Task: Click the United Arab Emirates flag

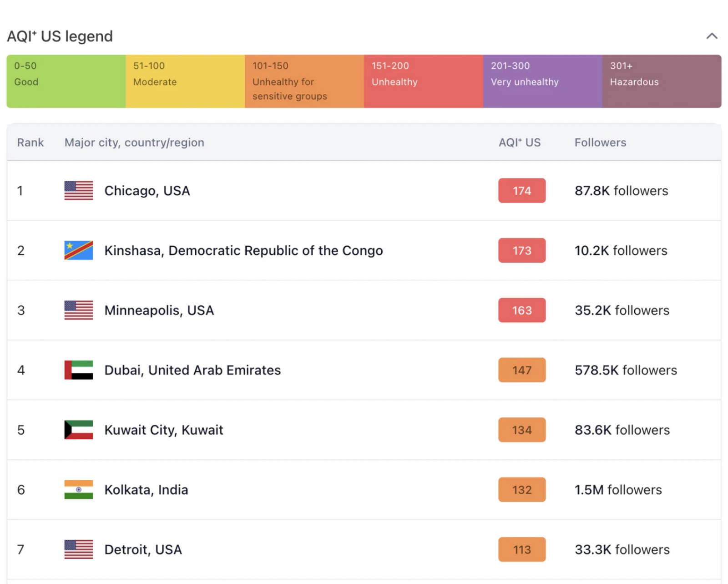Action: pyautogui.click(x=78, y=370)
